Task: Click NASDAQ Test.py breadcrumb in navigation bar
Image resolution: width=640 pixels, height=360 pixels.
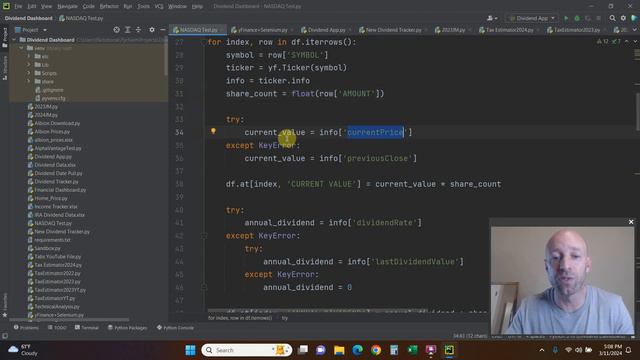Action: coord(82,18)
